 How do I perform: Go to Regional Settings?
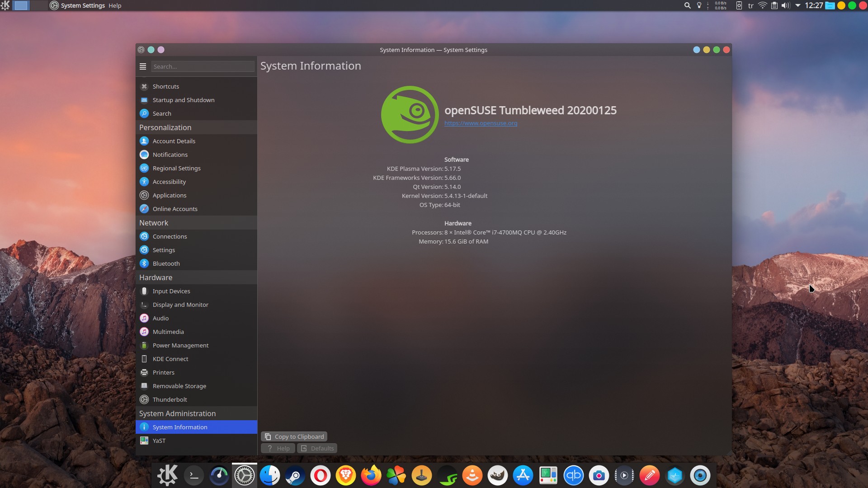(196, 168)
